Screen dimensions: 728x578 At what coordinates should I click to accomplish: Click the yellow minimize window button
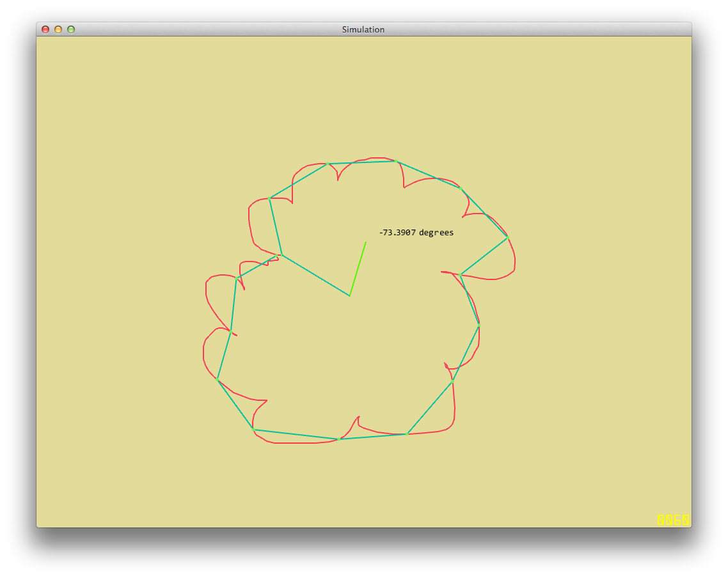58,29
